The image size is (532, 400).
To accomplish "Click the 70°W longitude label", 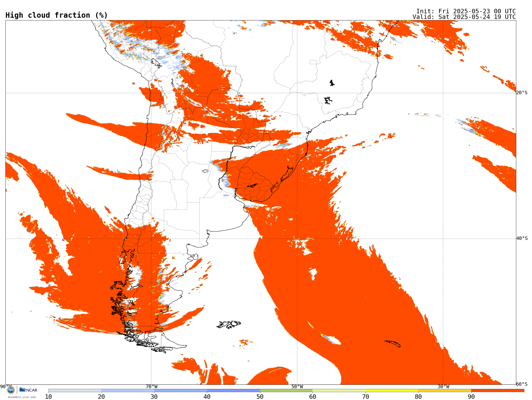I will pyautogui.click(x=151, y=387).
